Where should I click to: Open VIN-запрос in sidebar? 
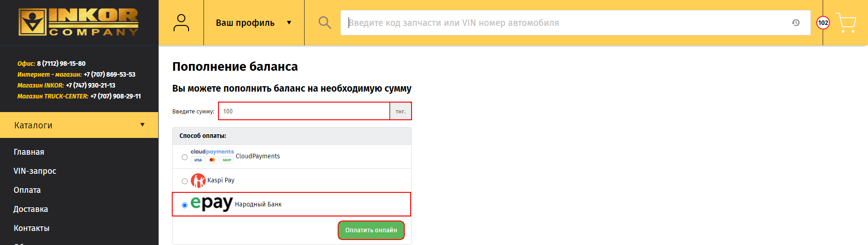click(x=35, y=171)
